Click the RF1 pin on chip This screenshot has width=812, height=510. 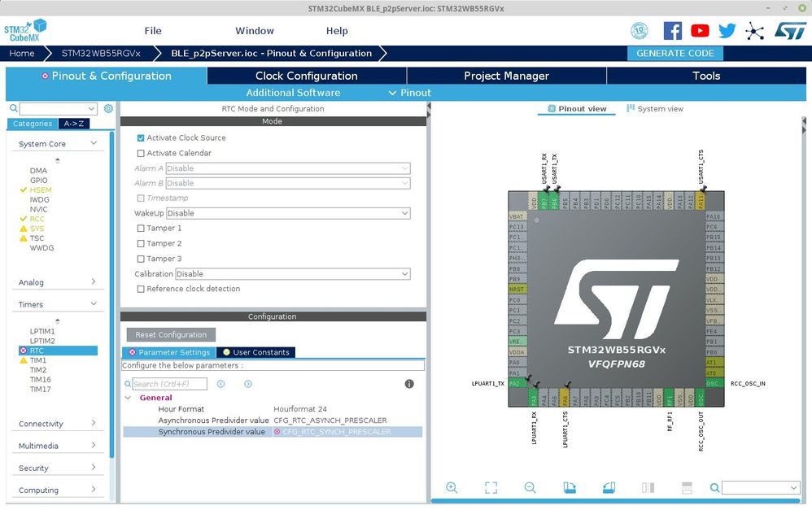coord(669,397)
